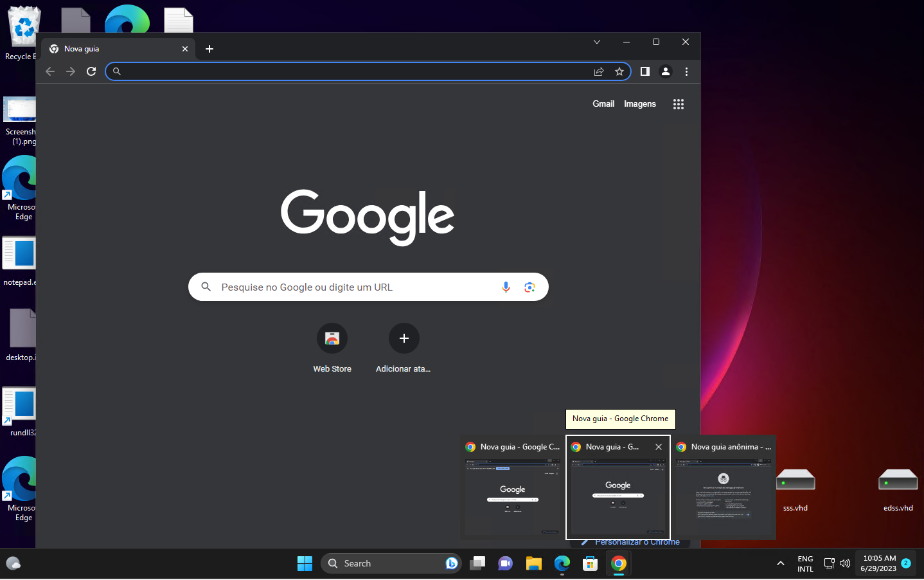This screenshot has width=924, height=580.
Task: Select the sss.vhd desktop file
Action: (x=795, y=490)
